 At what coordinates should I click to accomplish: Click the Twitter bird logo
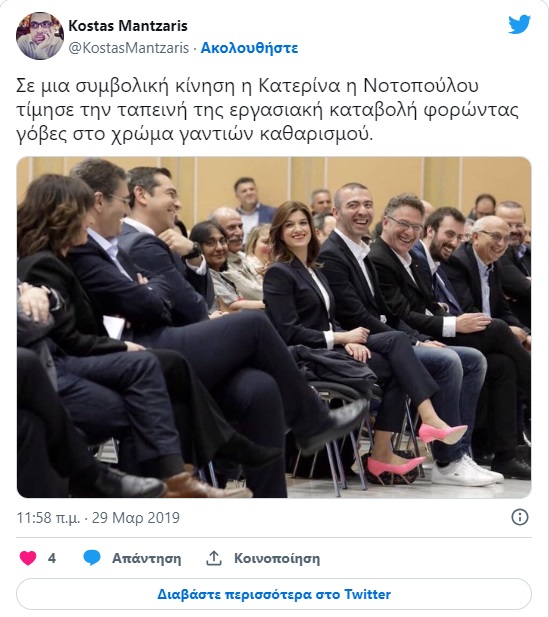click(519, 25)
